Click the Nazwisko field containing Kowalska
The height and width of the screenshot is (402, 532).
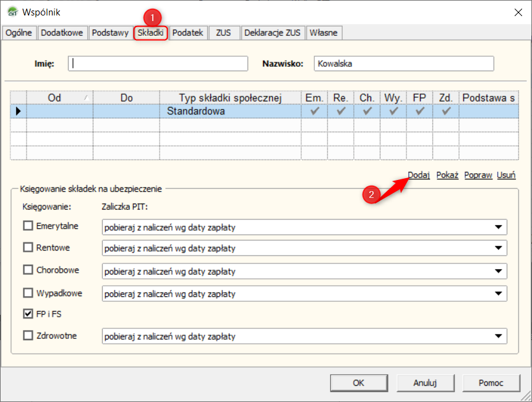click(x=404, y=64)
